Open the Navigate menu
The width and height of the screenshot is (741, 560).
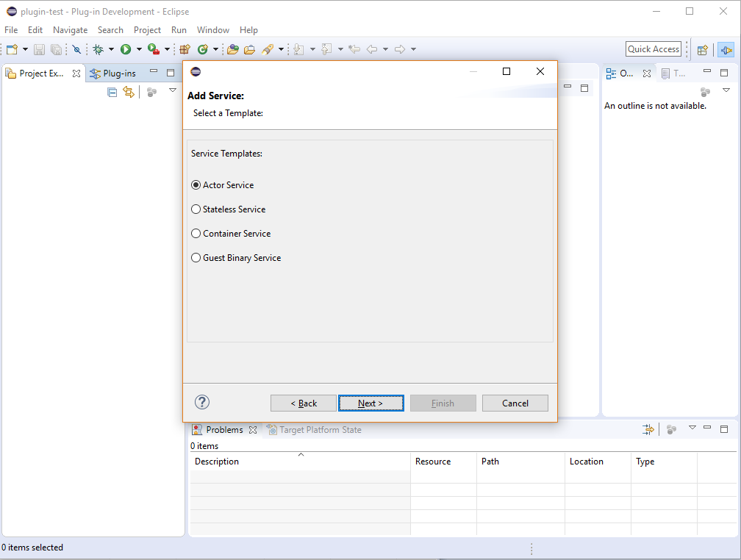pyautogui.click(x=70, y=30)
